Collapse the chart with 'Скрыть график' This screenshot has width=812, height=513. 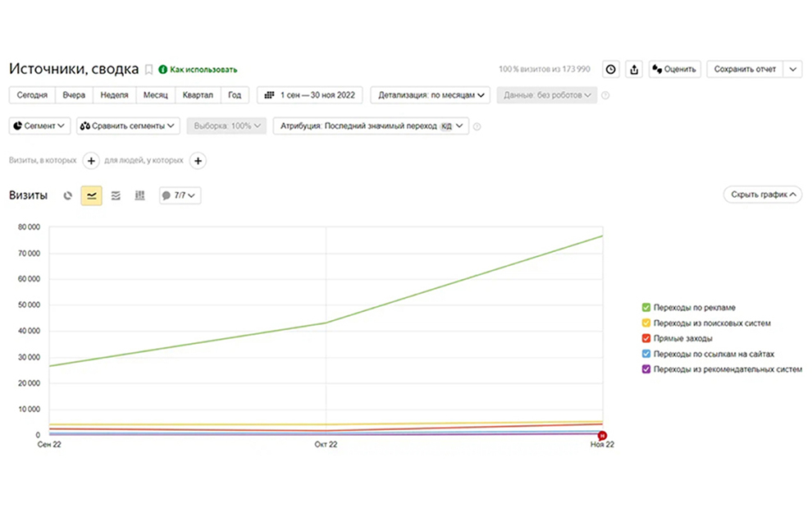(x=762, y=195)
